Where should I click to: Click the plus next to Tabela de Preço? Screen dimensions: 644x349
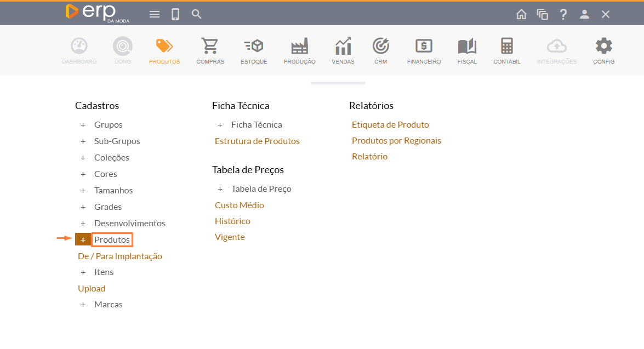[220, 189]
